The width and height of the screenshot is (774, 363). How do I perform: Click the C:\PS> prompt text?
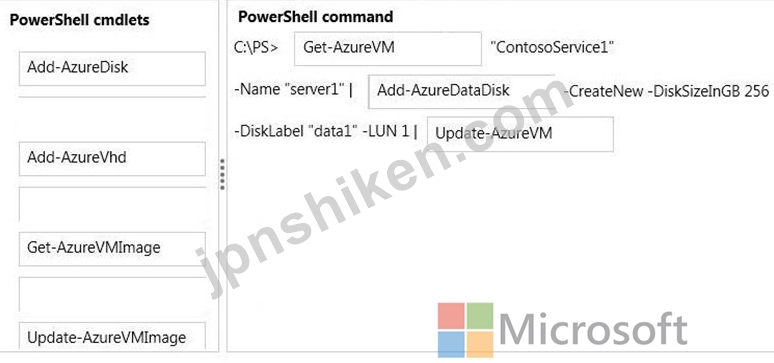point(256,47)
